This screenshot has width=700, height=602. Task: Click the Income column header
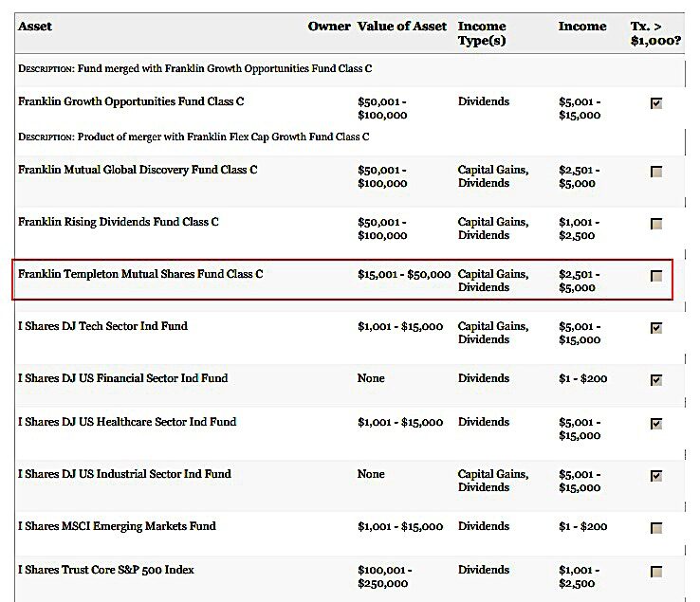click(x=582, y=27)
